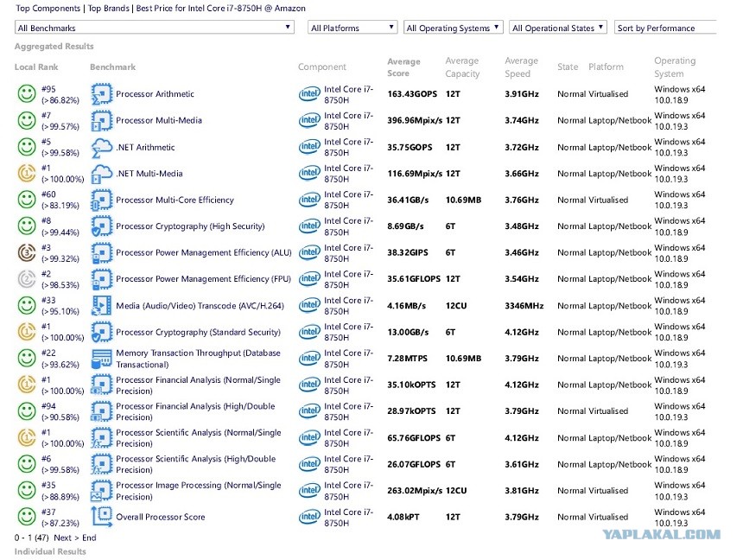Open the Sort by Performance selector
Image resolution: width=743 pixels, height=560 pixels.
(665, 28)
